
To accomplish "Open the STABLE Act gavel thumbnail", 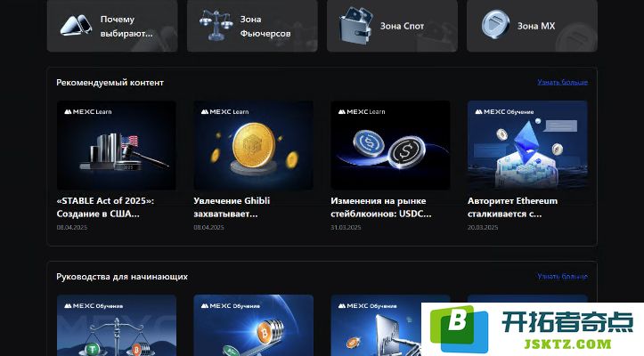I will tap(117, 145).
